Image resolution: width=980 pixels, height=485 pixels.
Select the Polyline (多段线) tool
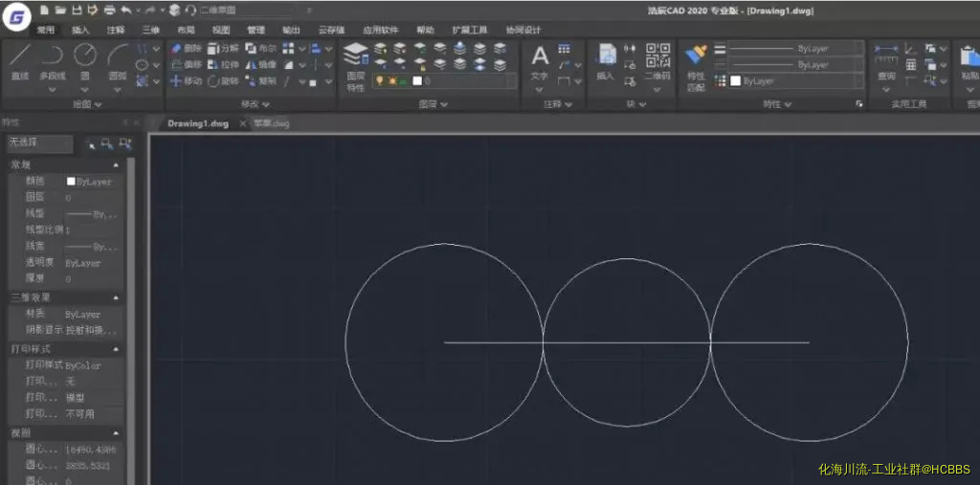point(53,62)
